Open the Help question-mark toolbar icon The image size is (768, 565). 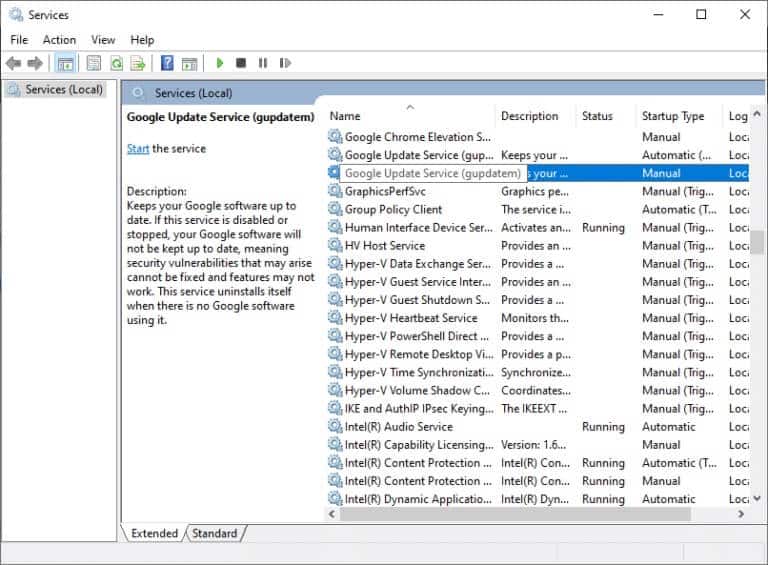click(x=167, y=63)
